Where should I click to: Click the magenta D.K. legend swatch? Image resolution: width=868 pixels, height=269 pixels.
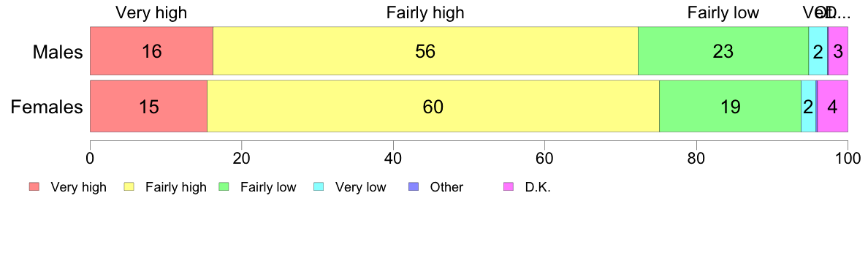click(509, 187)
